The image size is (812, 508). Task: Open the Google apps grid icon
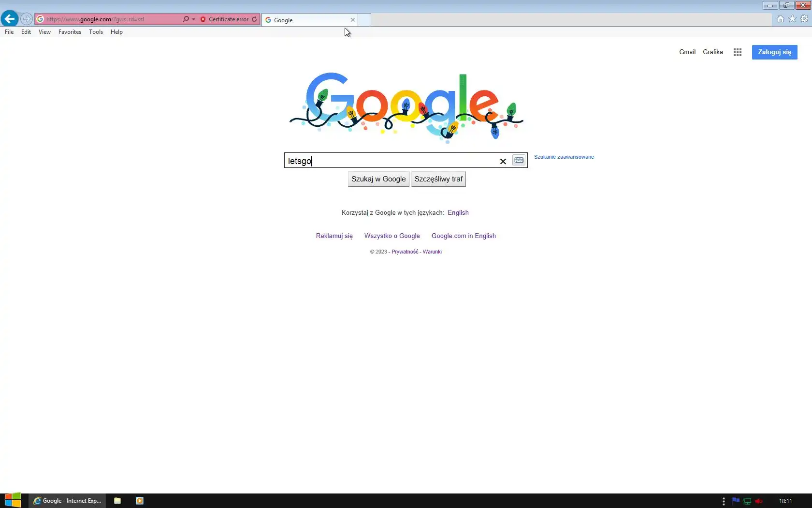(738, 52)
